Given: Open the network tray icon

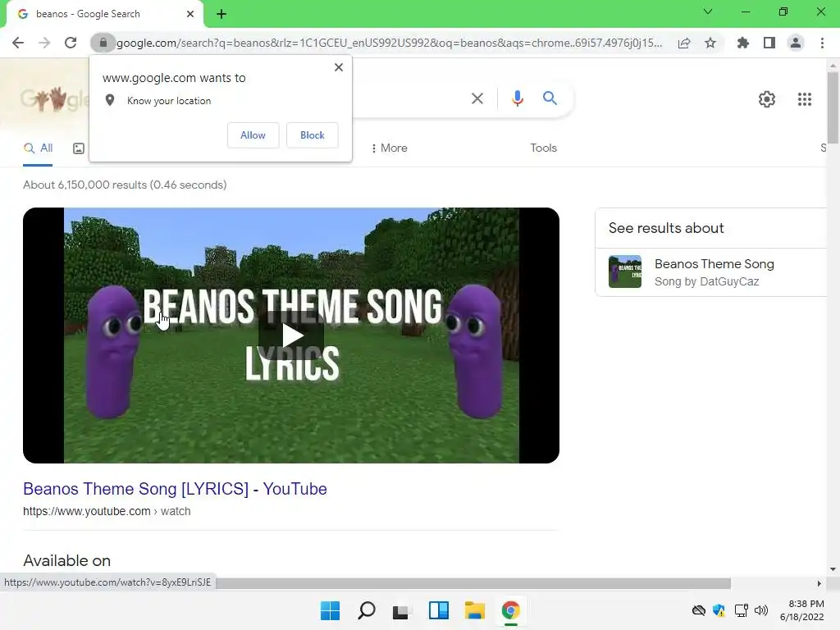Looking at the screenshot, I should (741, 610).
